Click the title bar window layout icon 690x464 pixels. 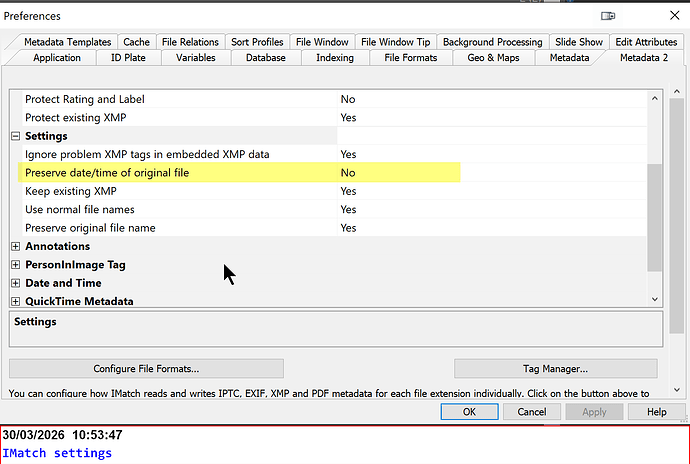point(608,16)
